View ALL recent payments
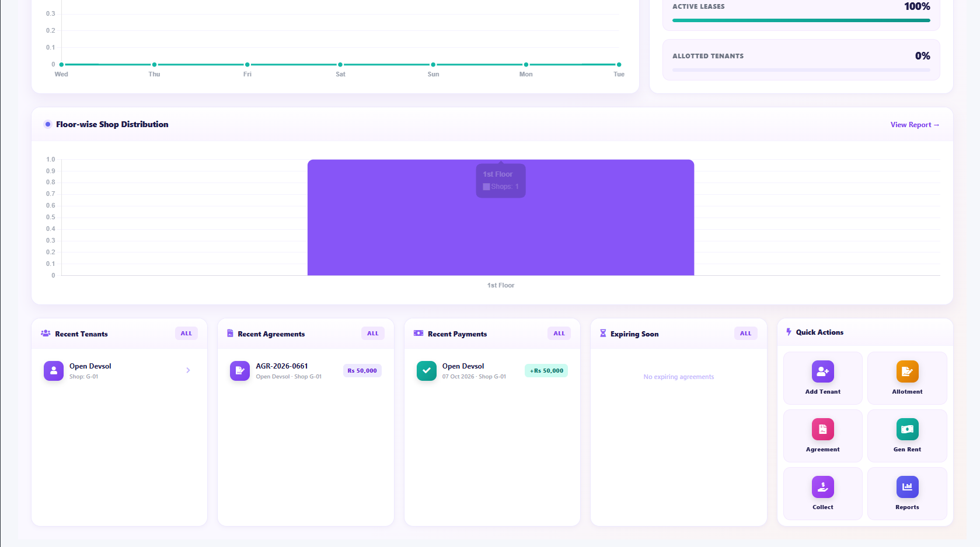The image size is (980, 547). (x=559, y=334)
